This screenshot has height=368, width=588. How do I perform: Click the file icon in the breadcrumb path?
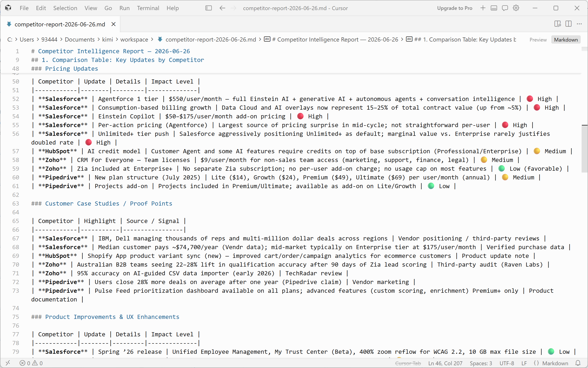point(160,39)
